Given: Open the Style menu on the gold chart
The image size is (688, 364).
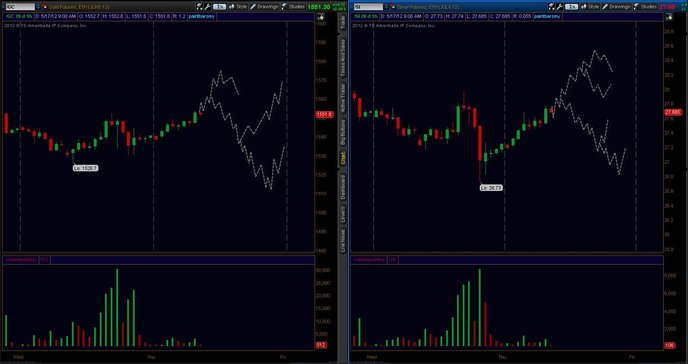Looking at the screenshot, I should tap(238, 7).
